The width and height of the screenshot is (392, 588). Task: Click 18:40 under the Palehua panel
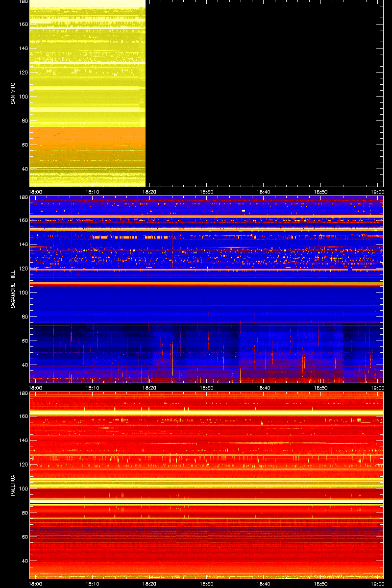[263, 584]
